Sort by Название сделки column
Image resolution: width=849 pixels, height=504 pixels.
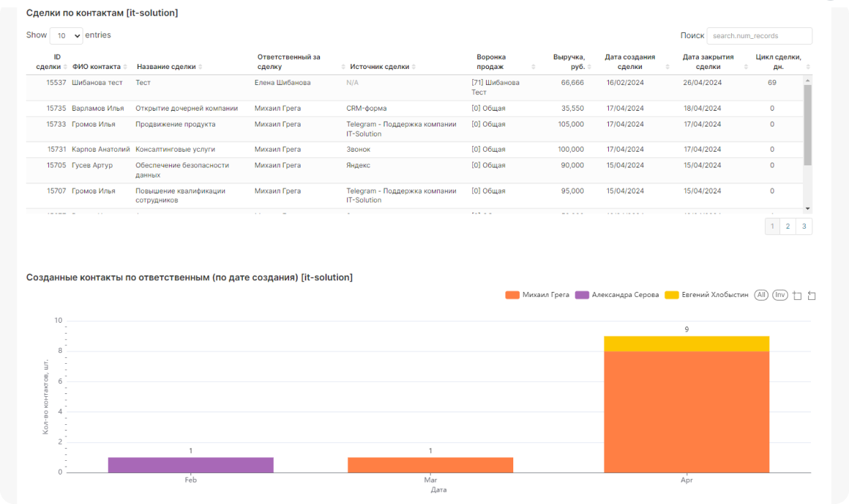(x=166, y=67)
